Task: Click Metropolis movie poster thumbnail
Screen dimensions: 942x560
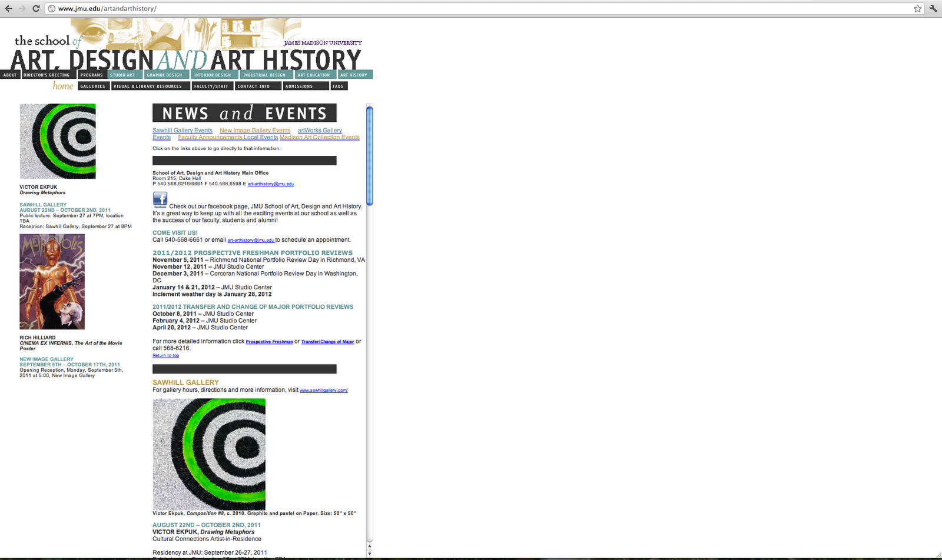Action: click(x=52, y=282)
